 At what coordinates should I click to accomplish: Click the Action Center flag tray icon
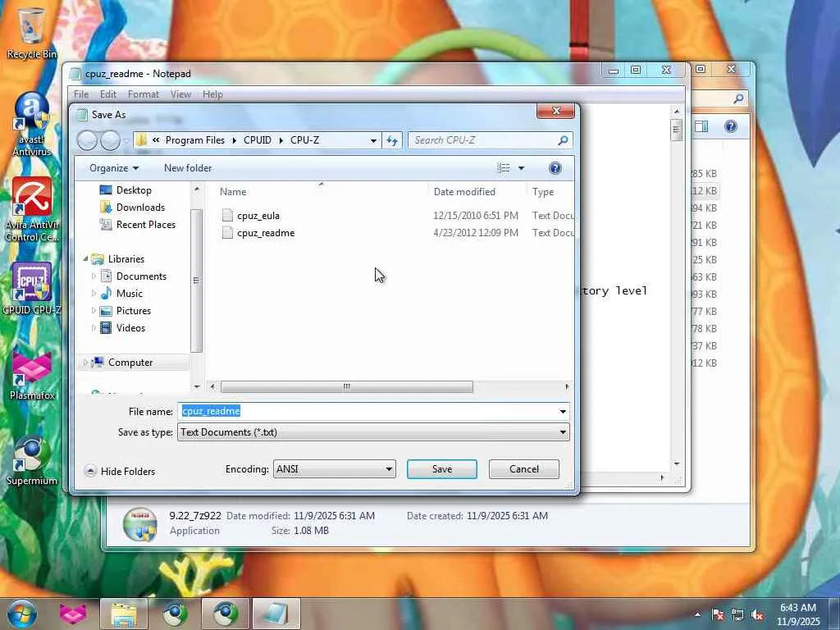point(718,615)
